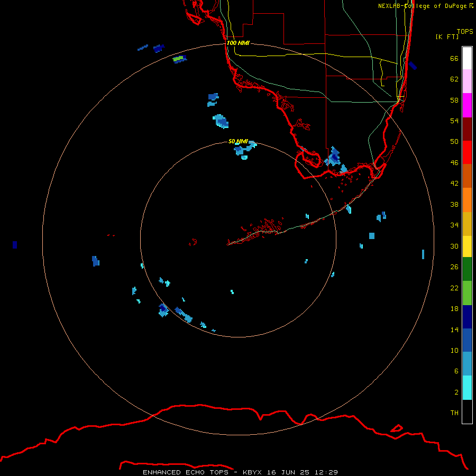Pick the light green legend swatch
476x476 pixels.
467,293
